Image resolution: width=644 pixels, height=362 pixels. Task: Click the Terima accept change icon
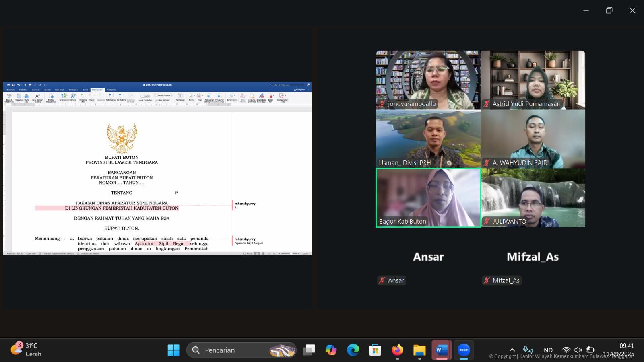[192, 97]
